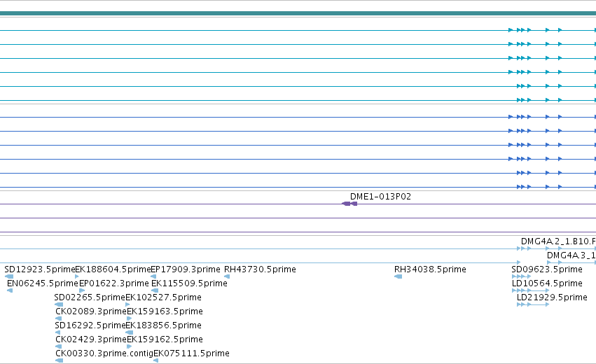Select the arrow glyph under CK02429.3prime
Viewport: 596px width, 364px height.
[x=59, y=347]
